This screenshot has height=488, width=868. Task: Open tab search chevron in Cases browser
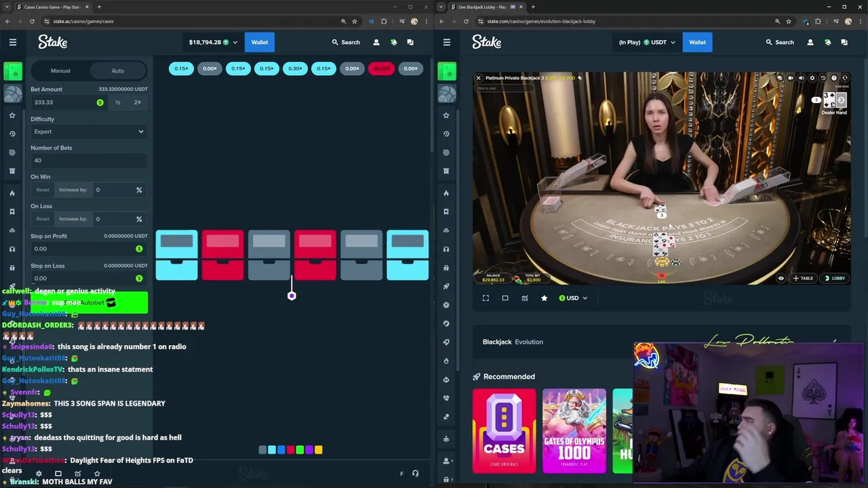[x=7, y=7]
